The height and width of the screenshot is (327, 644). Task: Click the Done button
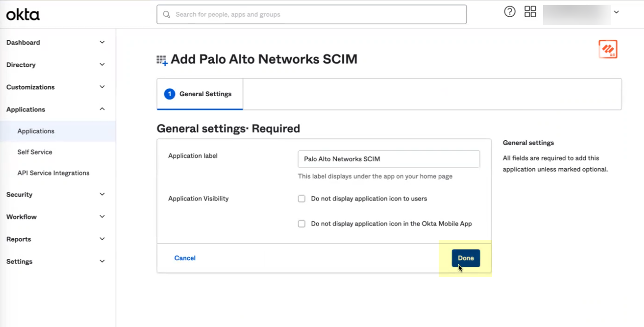(x=466, y=258)
